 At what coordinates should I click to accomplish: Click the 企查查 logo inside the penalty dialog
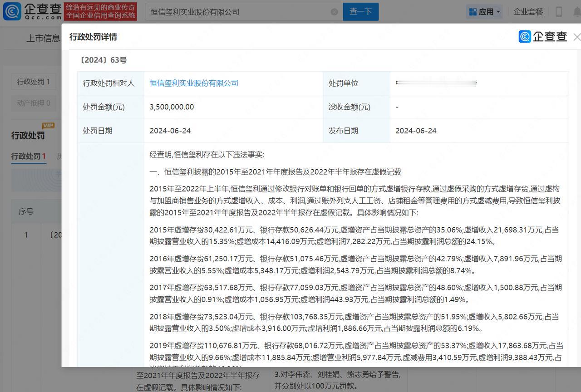[543, 36]
